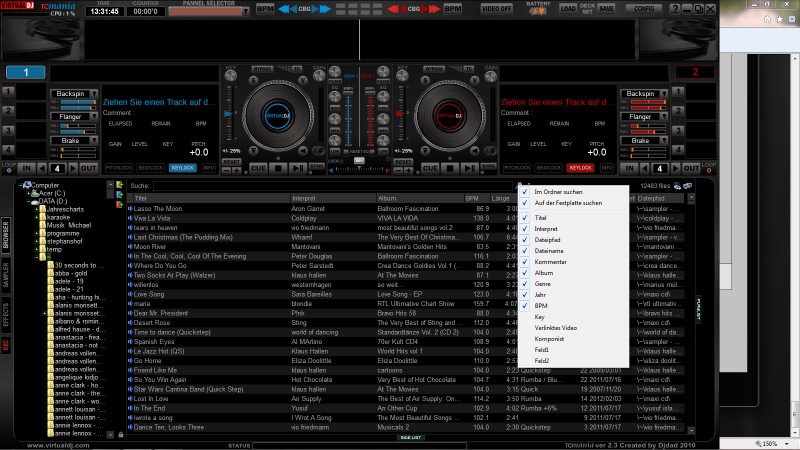Click the Suche search input field
The width and height of the screenshot is (800, 450).
333,186
